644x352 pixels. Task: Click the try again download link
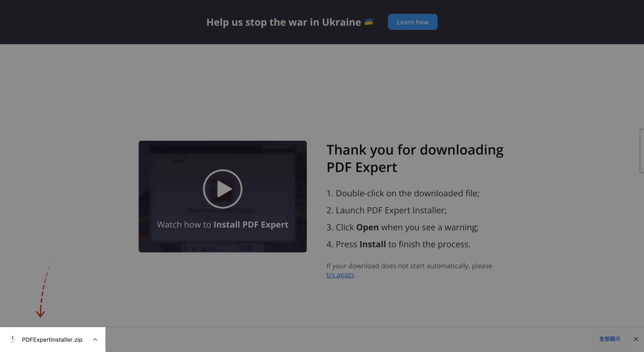pos(340,275)
